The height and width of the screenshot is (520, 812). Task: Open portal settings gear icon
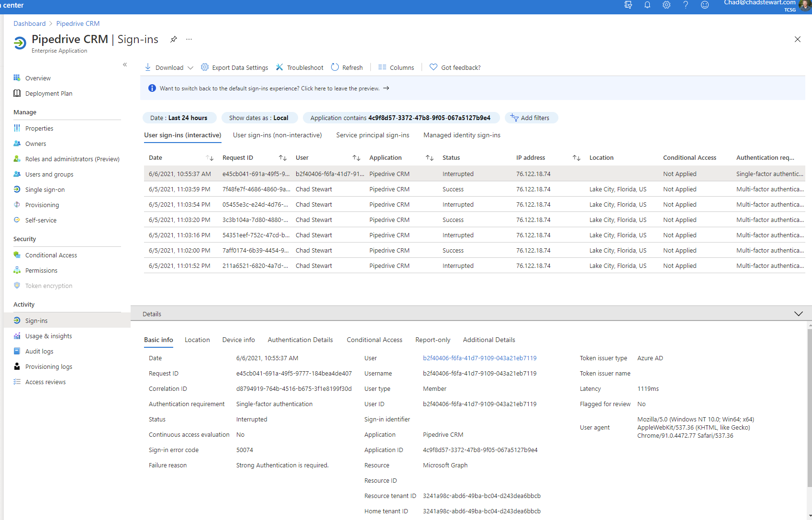point(667,5)
